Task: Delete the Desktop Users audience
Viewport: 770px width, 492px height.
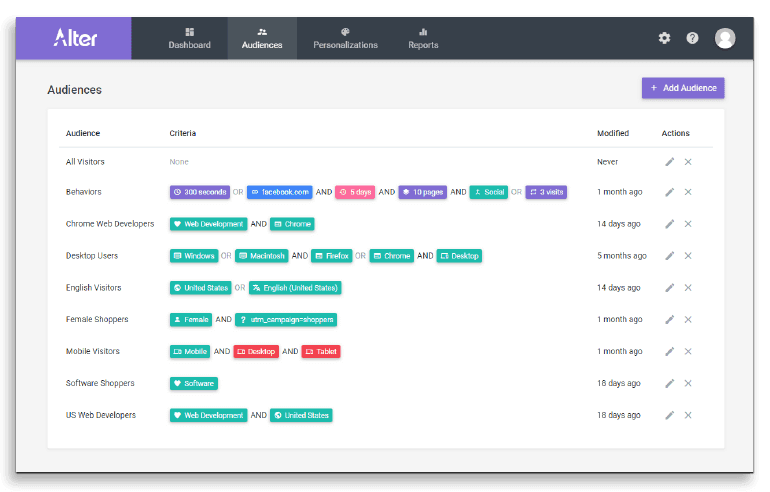Action: point(688,256)
